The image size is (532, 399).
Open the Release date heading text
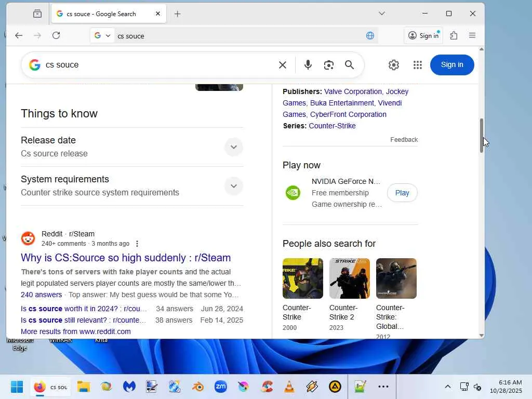[48, 140]
